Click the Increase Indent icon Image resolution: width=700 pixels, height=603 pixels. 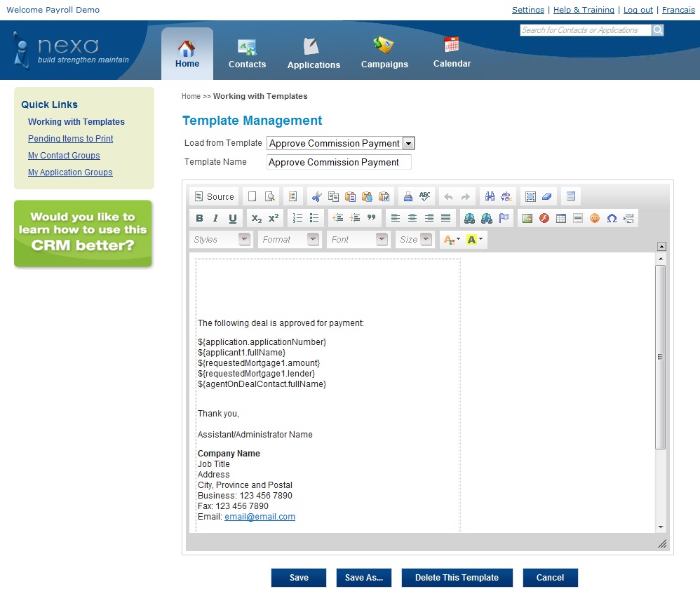tap(355, 218)
